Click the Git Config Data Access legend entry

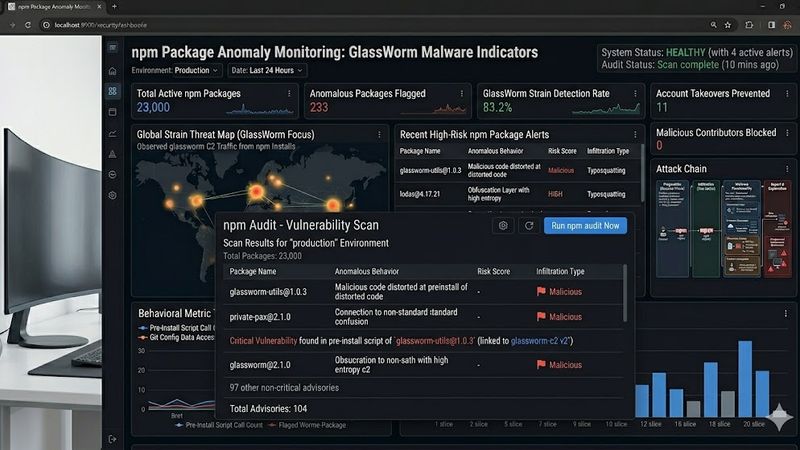177,337
